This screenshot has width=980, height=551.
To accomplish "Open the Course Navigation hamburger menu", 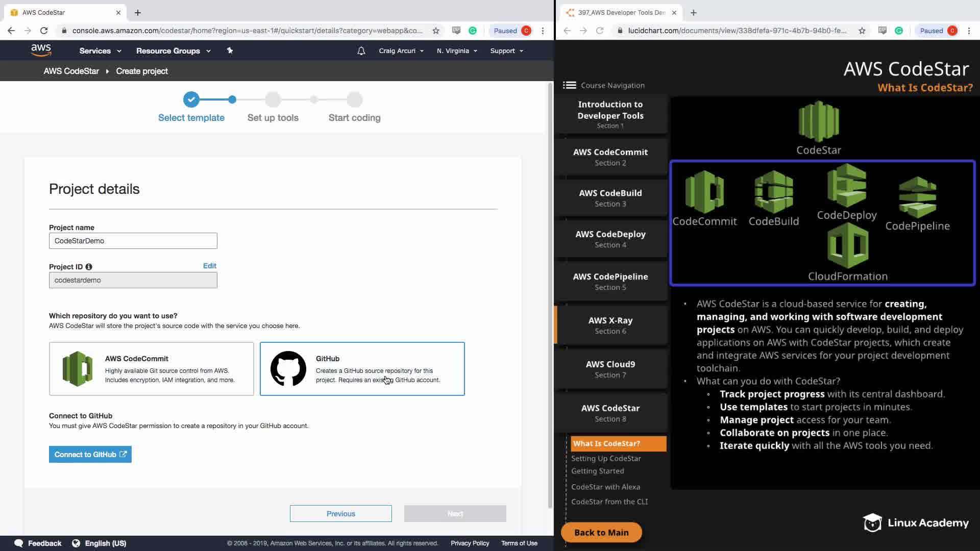I will (x=569, y=85).
